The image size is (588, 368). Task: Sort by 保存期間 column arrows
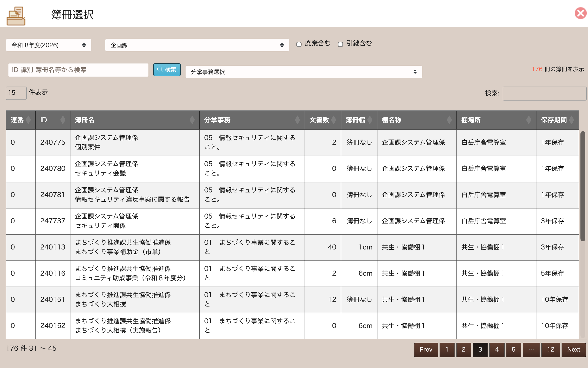572,120
